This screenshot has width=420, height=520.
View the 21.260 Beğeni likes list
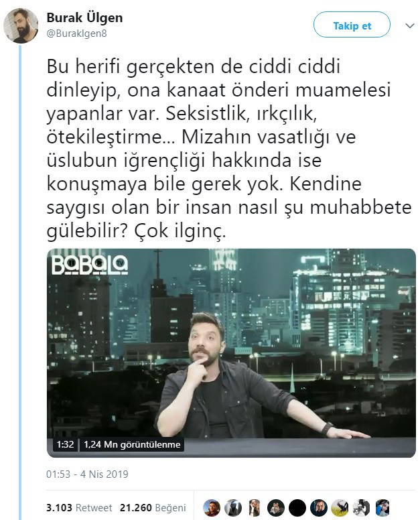(x=153, y=508)
